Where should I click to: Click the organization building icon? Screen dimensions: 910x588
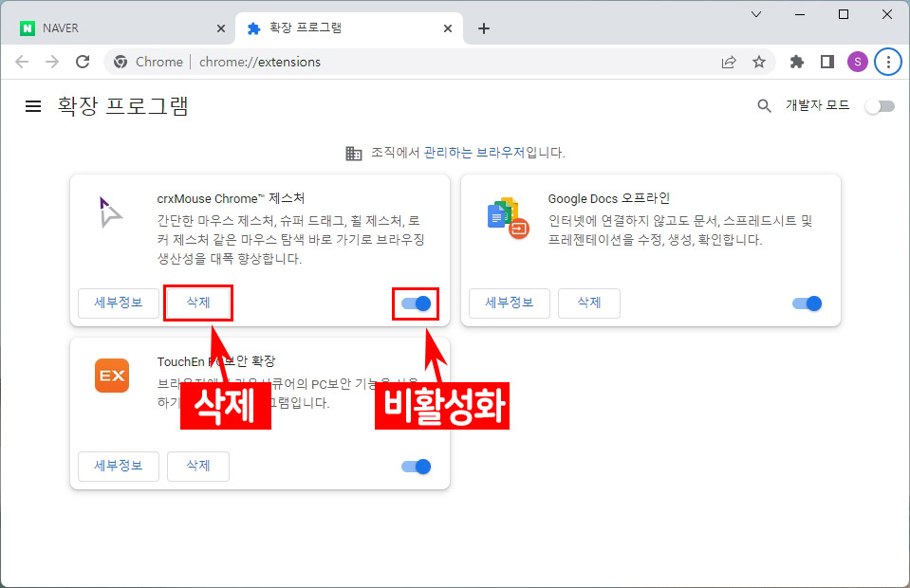coord(353,153)
